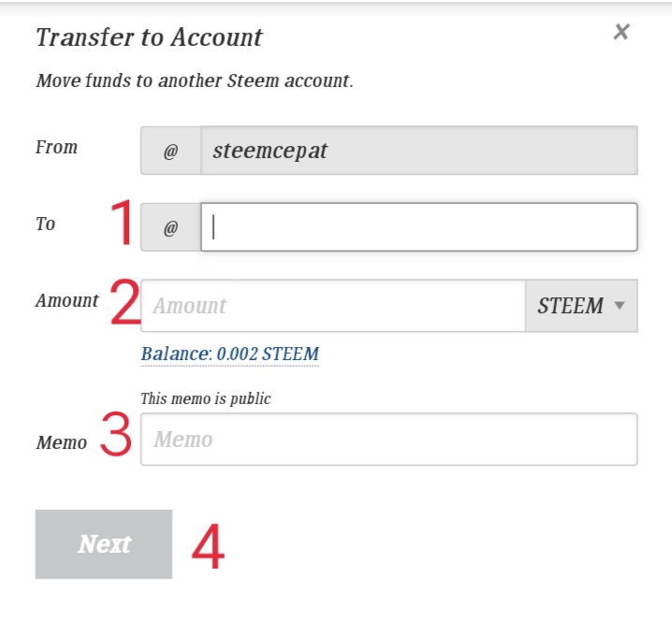Image resolution: width=672 pixels, height=621 pixels.
Task: Click the @ prefix beside steemcepat
Action: coord(170,151)
